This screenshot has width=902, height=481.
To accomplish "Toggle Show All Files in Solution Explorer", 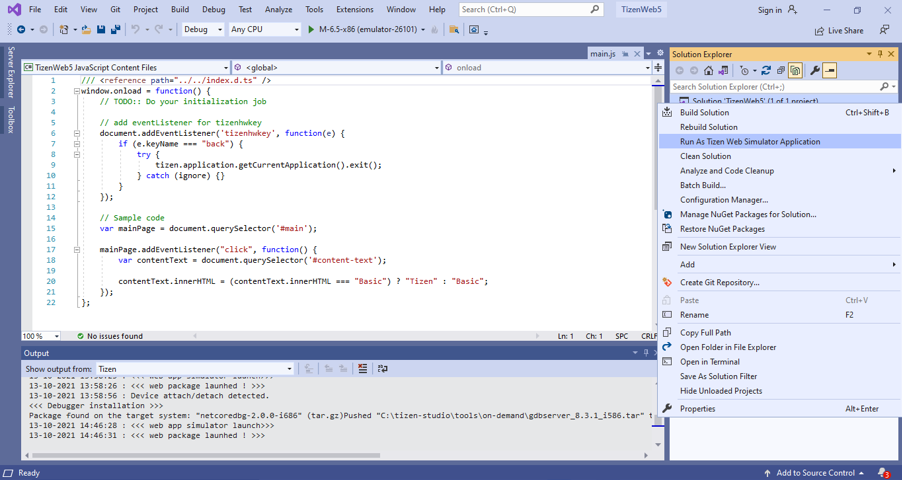I will 796,71.
